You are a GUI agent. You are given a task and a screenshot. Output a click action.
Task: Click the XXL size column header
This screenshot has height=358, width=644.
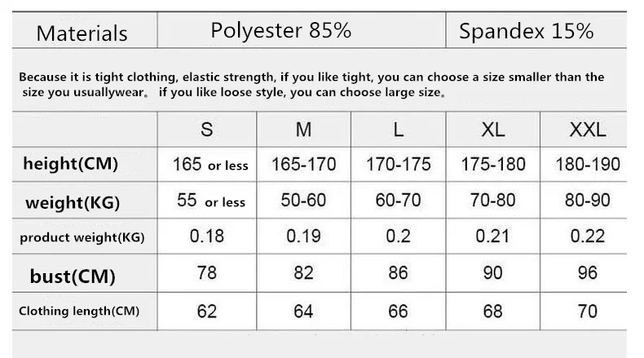(x=584, y=130)
